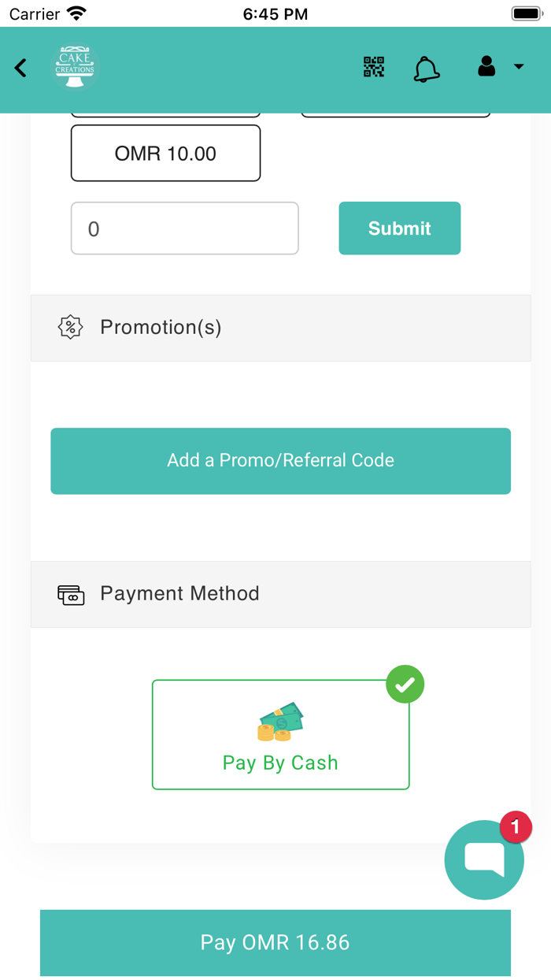This screenshot has width=551, height=980.
Task: Open the notifications bell
Action: 426,69
